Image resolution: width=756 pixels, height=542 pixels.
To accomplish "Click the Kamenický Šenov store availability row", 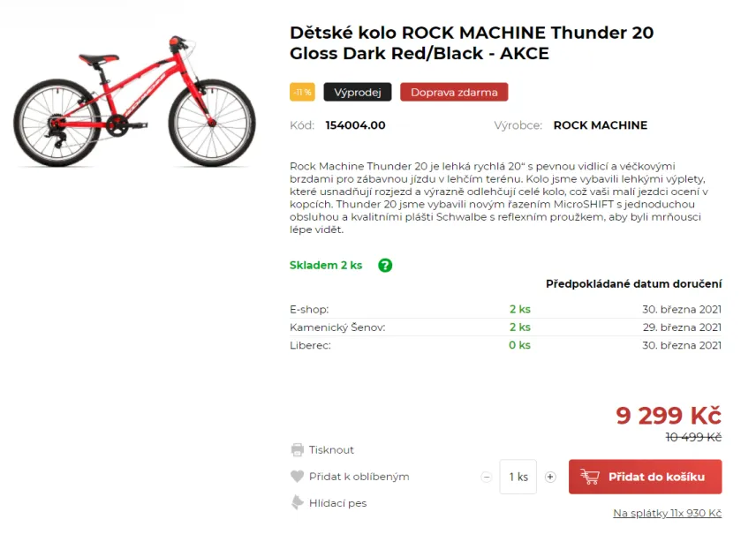I will click(505, 327).
